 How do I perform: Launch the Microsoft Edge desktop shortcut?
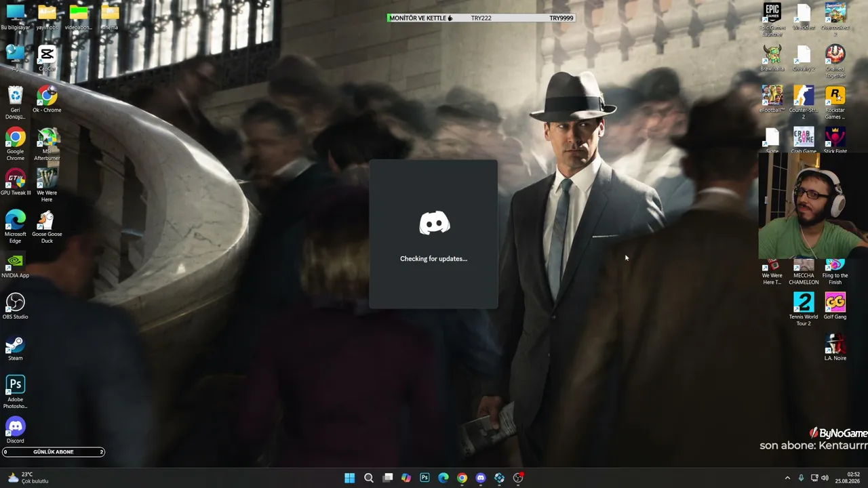point(15,226)
